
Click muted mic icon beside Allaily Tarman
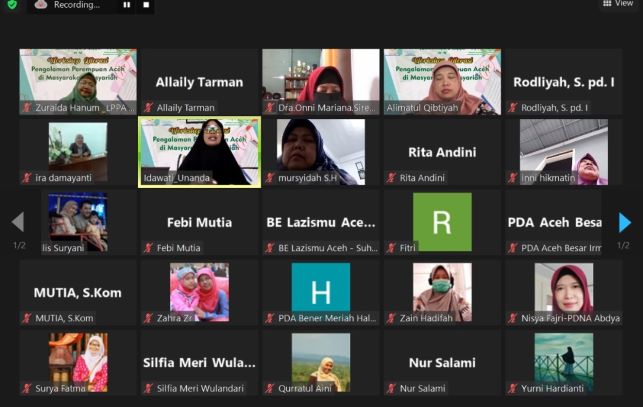click(x=148, y=107)
